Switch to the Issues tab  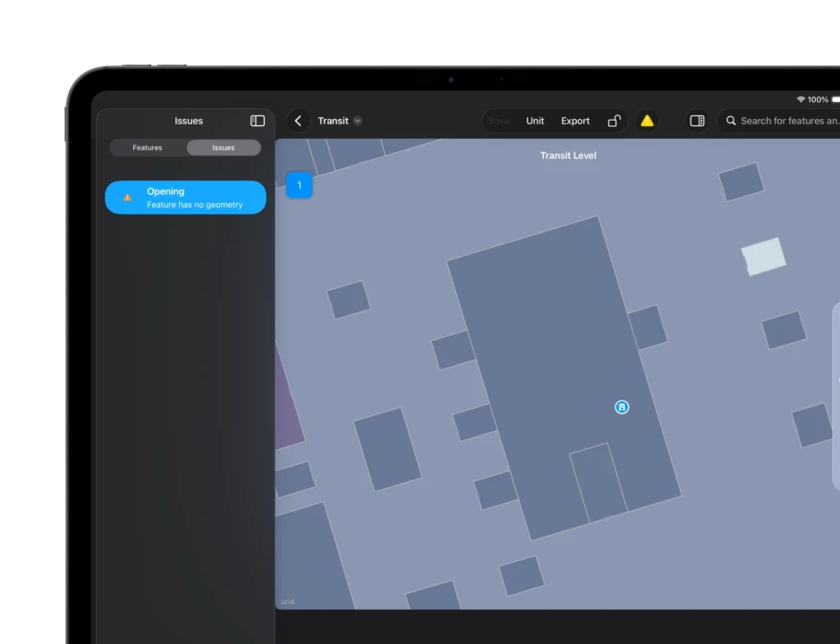[224, 148]
